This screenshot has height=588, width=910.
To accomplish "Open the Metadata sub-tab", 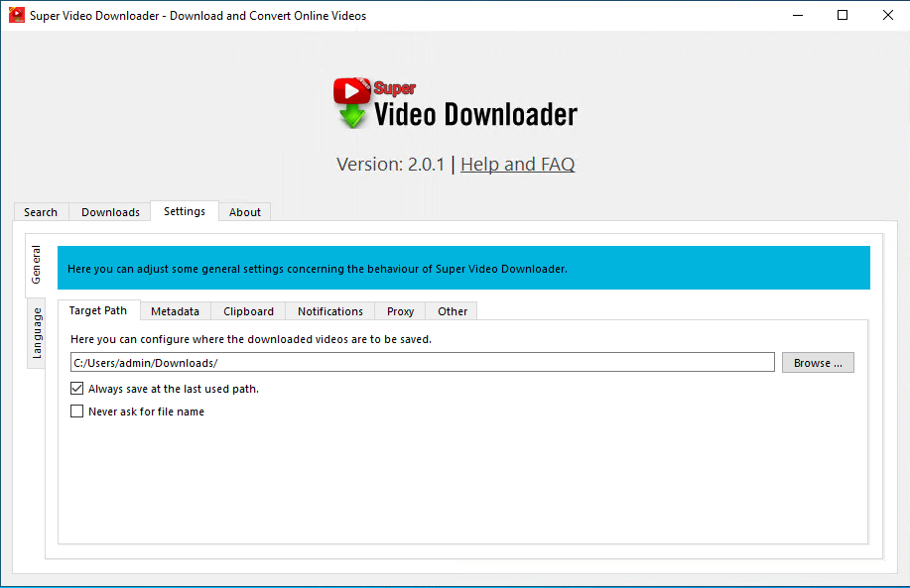I will point(176,311).
